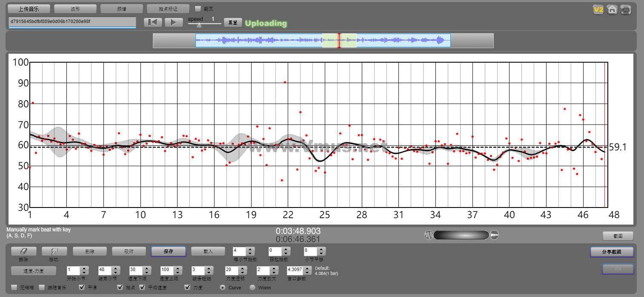Click the 吸附 snap button
This screenshot has height=297, width=644.
[x=129, y=251]
